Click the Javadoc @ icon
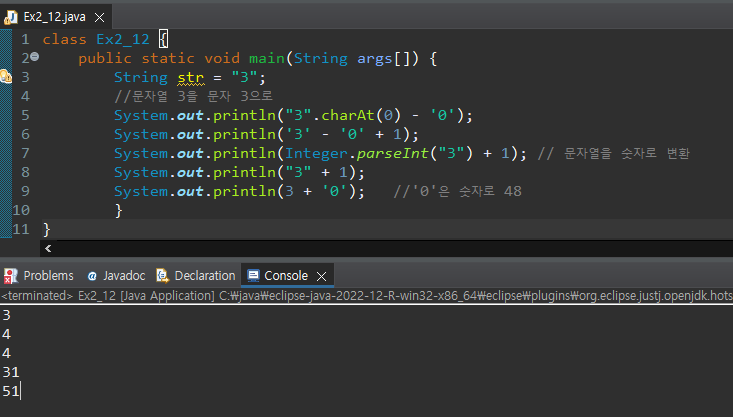The height and width of the screenshot is (417, 733). (x=92, y=276)
